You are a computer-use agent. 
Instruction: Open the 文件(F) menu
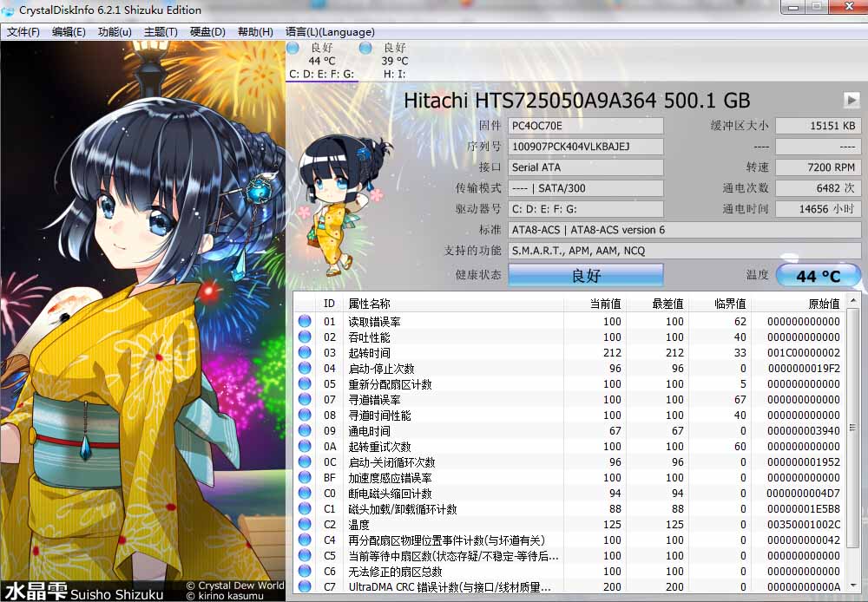(23, 32)
